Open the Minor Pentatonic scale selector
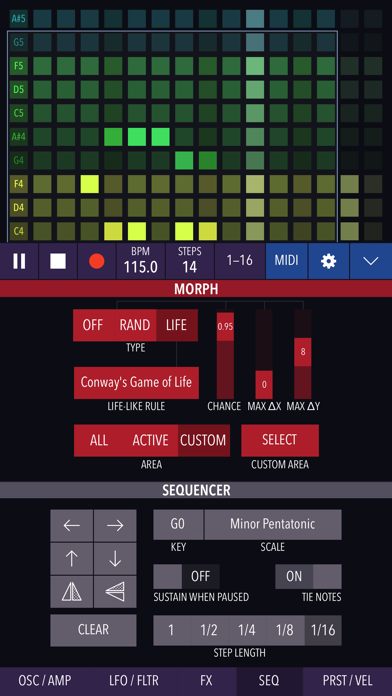 point(273,524)
